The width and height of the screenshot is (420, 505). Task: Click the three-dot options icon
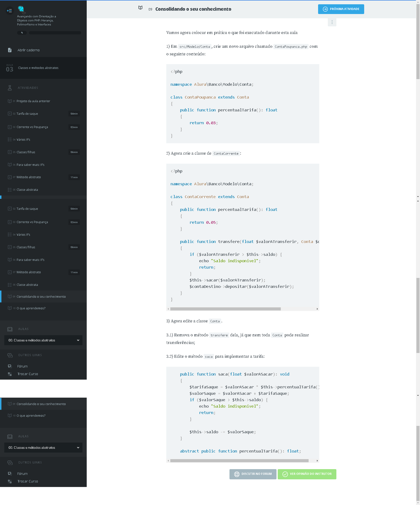[332, 22]
